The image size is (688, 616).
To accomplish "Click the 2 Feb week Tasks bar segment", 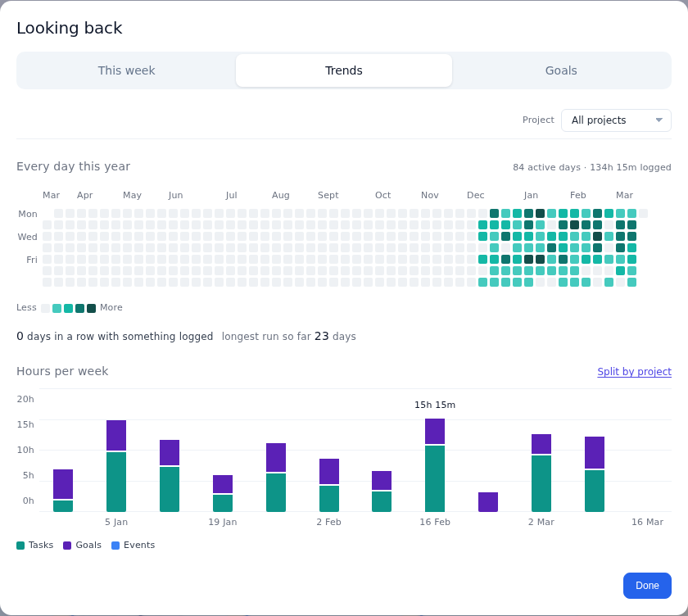I will click(x=329, y=499).
